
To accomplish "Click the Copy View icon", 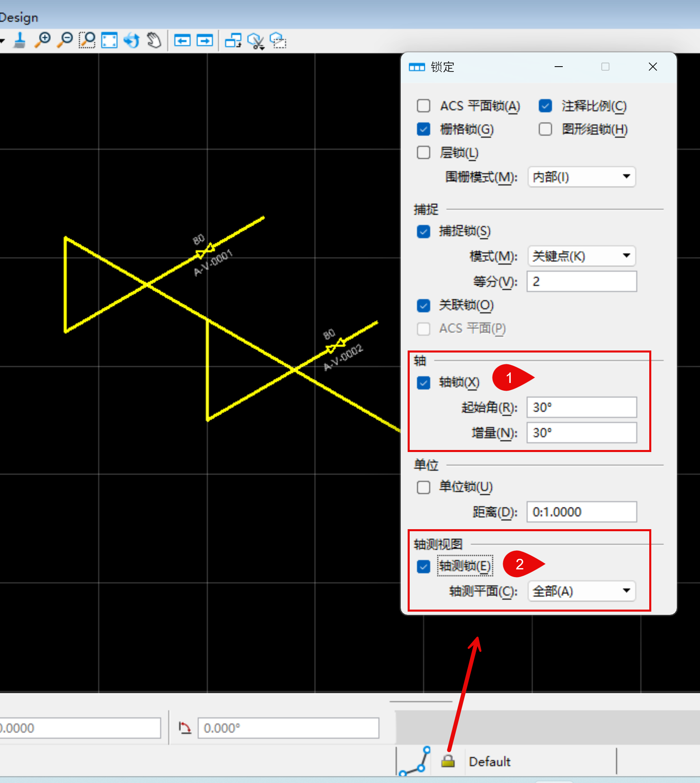I will pyautogui.click(x=233, y=41).
